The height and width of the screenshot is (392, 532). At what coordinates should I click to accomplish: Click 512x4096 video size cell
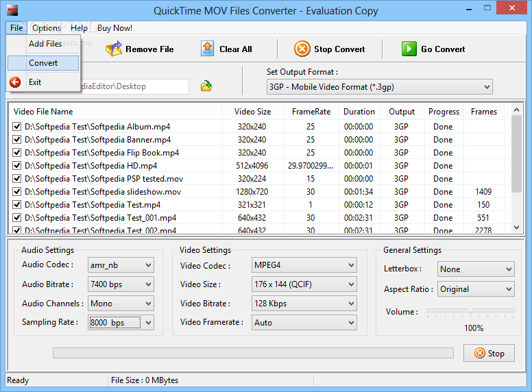click(x=252, y=165)
